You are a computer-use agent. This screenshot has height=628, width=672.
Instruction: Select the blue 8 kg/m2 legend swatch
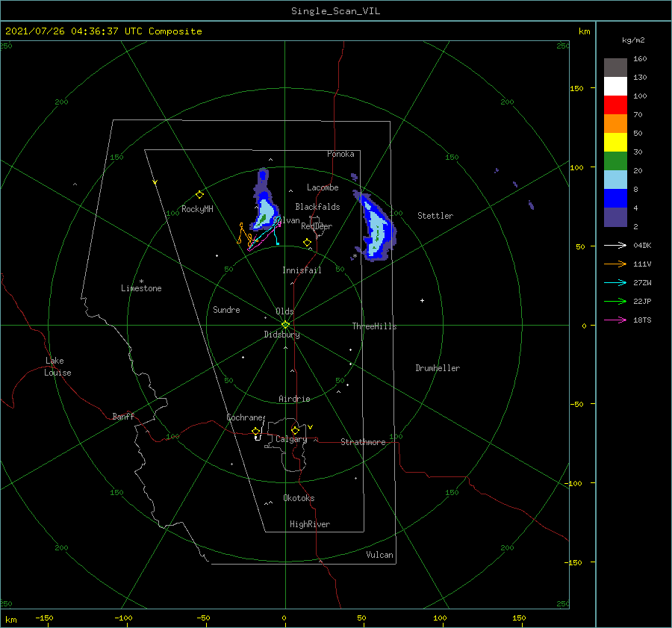[615, 199]
